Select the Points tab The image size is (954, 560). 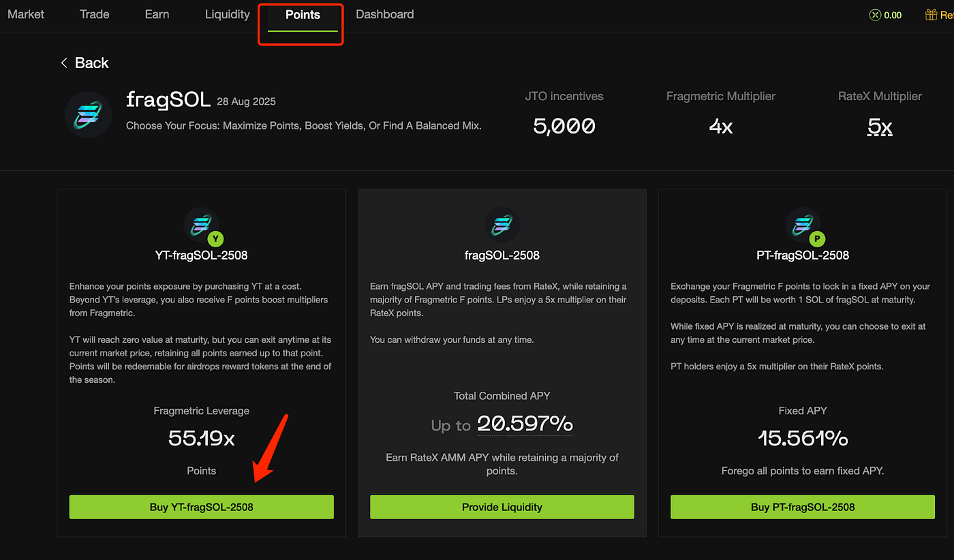303,14
